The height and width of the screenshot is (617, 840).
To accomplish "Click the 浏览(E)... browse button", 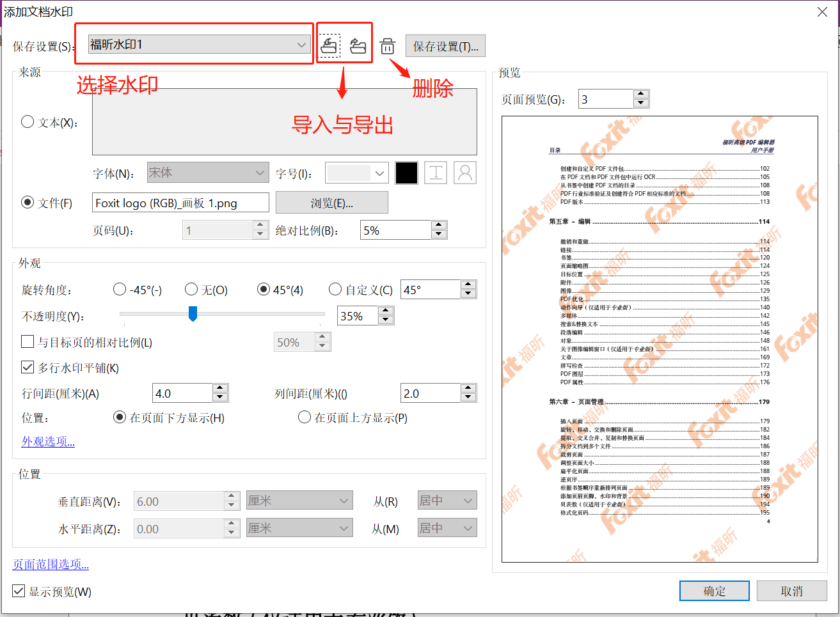I will [332, 203].
